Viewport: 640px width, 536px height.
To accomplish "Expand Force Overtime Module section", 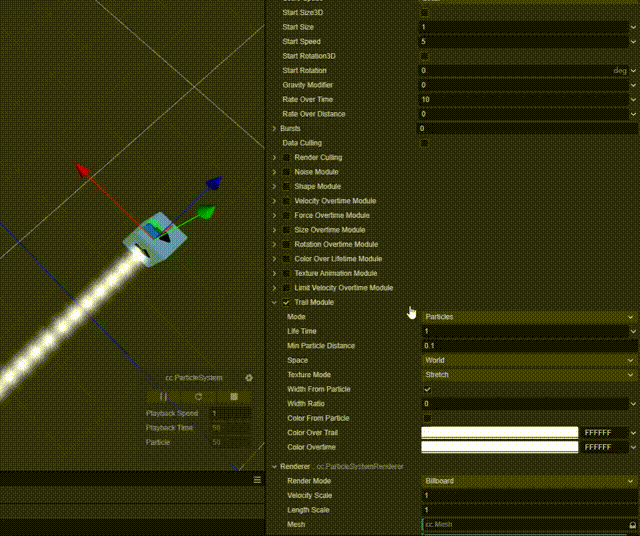I will click(x=274, y=216).
